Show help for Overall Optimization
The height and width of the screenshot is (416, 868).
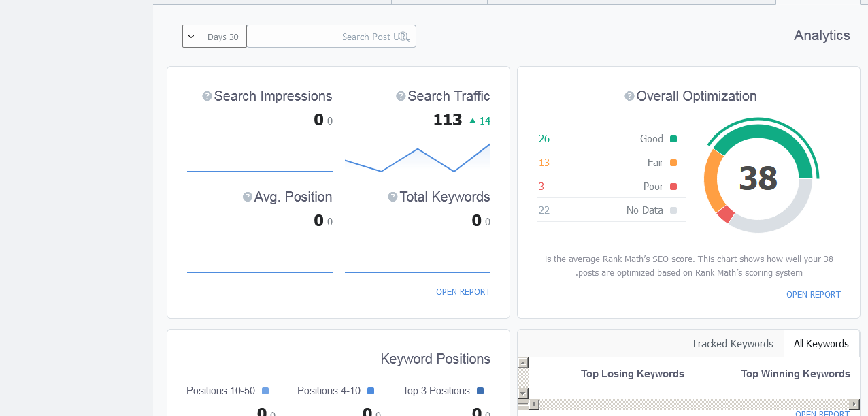point(629,96)
